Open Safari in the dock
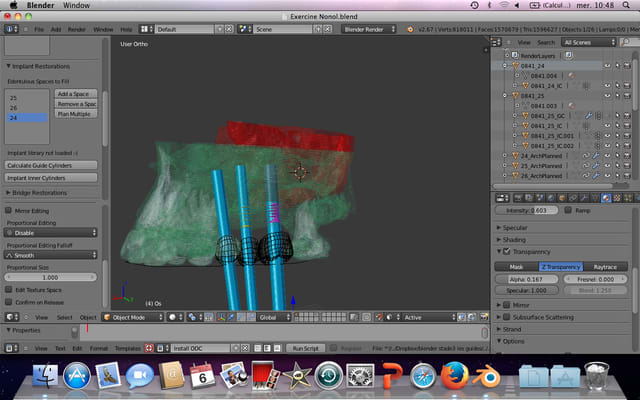Image resolution: width=640 pixels, height=400 pixels. pyautogui.click(x=423, y=377)
